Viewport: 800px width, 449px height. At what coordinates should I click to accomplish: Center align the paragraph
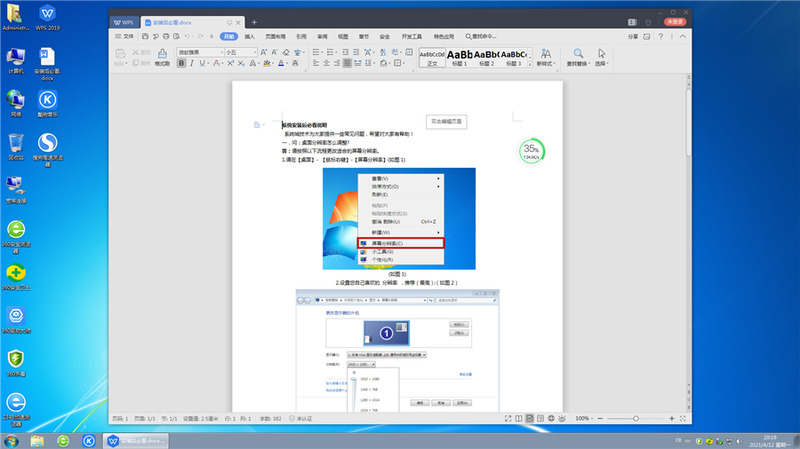coord(327,63)
